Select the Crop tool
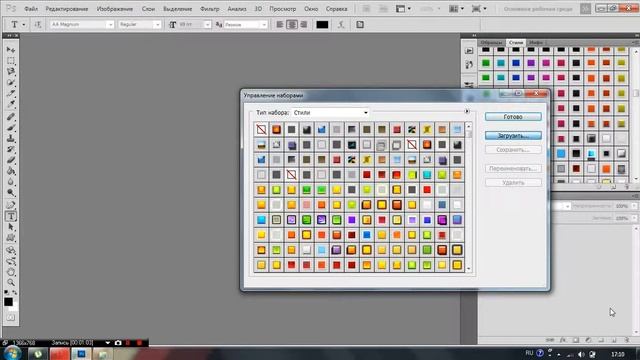640x360 pixels. point(11,93)
